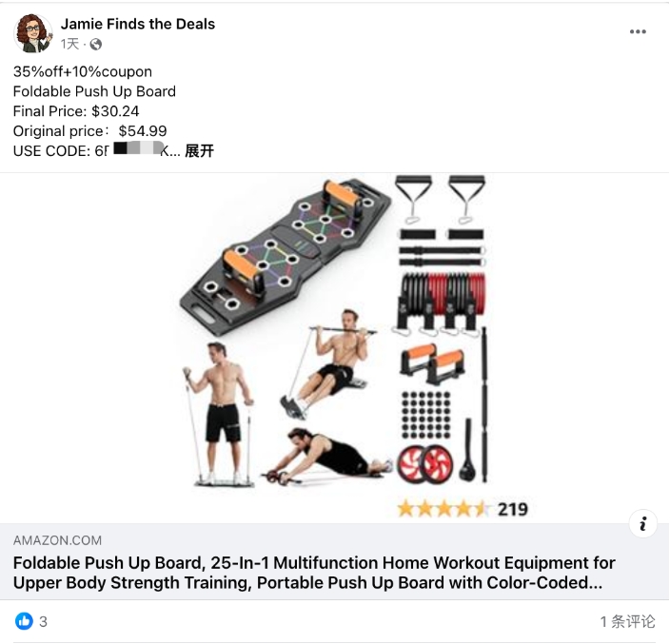This screenshot has width=670, height=644.
Task: Expand the post text with 展开
Action: tap(199, 150)
